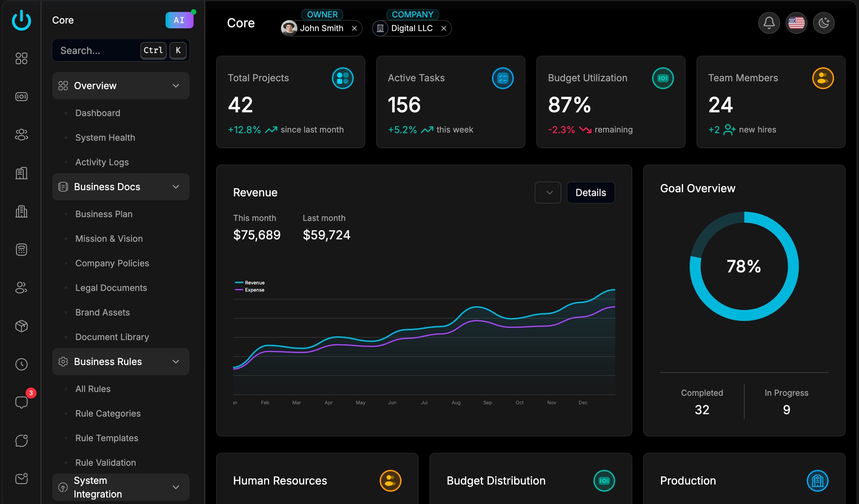This screenshot has width=859, height=504.
Task: Open the mail icon at rail bottom
Action: pos(21,478)
